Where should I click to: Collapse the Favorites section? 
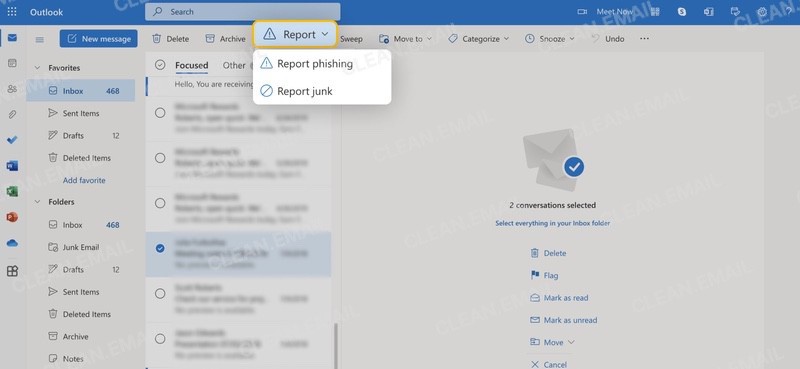[x=37, y=68]
